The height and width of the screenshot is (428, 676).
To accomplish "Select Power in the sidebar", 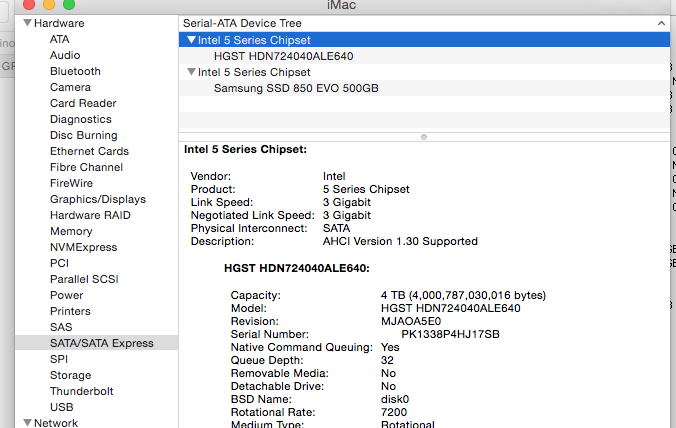I will coord(66,295).
